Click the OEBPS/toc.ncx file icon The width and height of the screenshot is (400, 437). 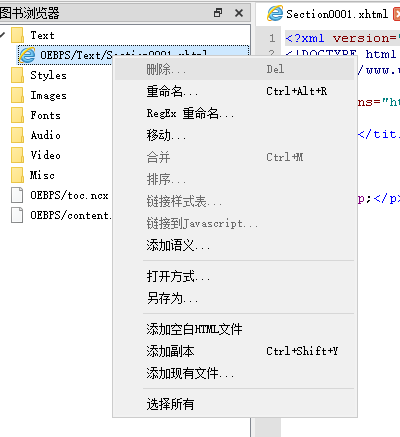[x=17, y=195]
